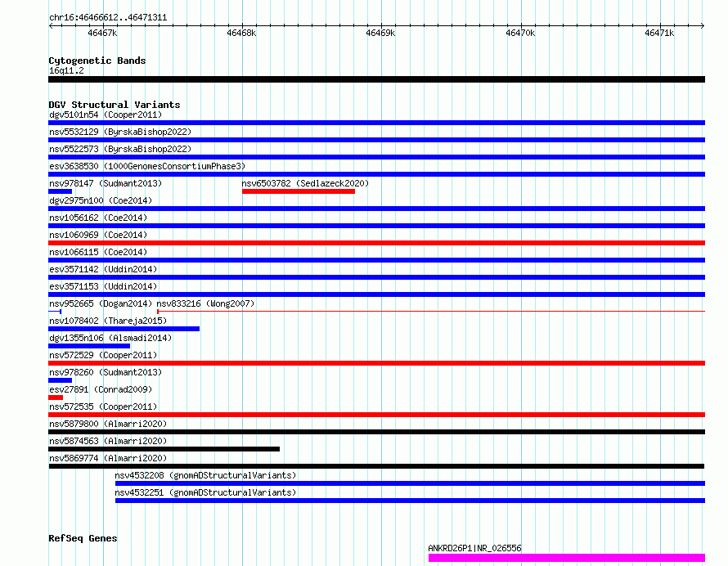Click the left arrow of the ruler

click(51, 25)
